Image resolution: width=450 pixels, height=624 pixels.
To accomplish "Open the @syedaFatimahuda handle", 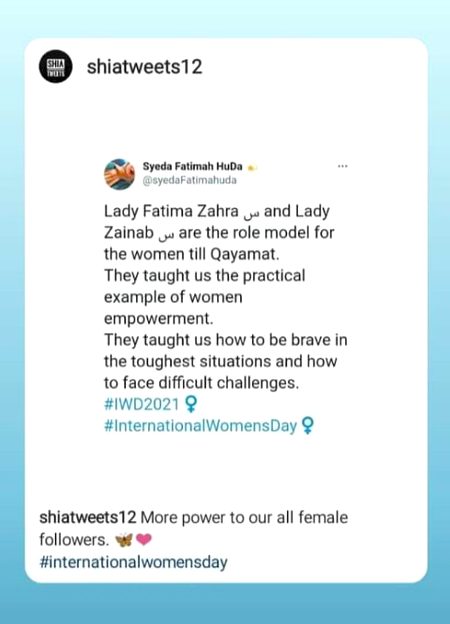I will click(189, 180).
